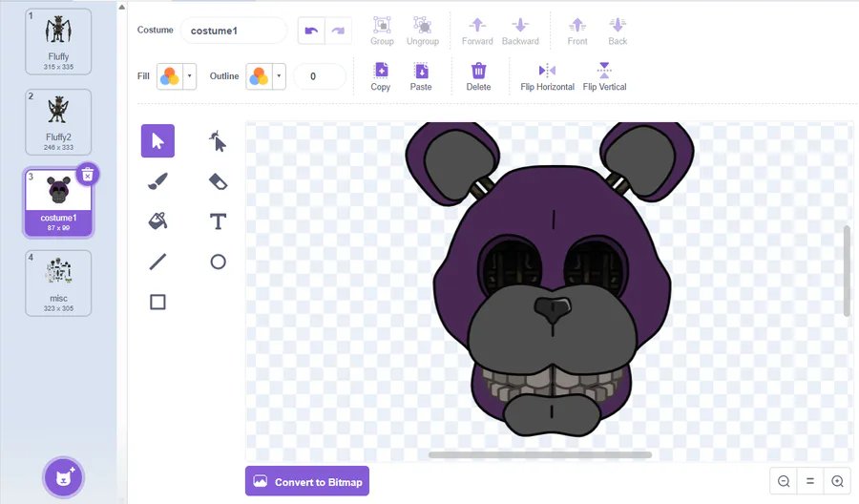859x504 pixels.
Task: Expand the Fill color dropdown arrow
Action: (x=190, y=76)
